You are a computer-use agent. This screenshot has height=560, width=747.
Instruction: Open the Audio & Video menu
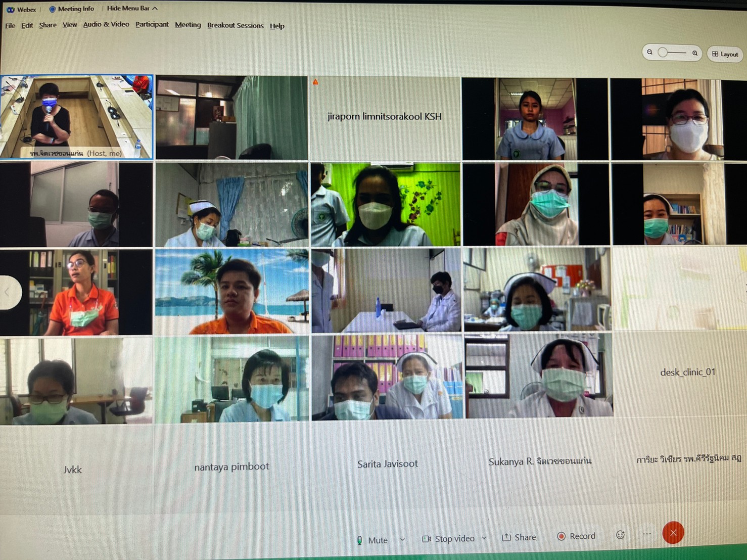pyautogui.click(x=106, y=24)
